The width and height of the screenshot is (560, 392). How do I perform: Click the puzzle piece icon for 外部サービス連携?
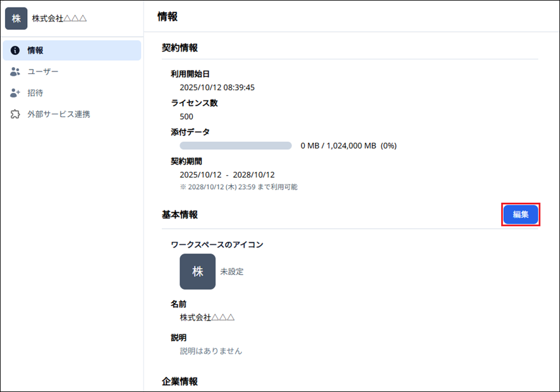coord(15,114)
